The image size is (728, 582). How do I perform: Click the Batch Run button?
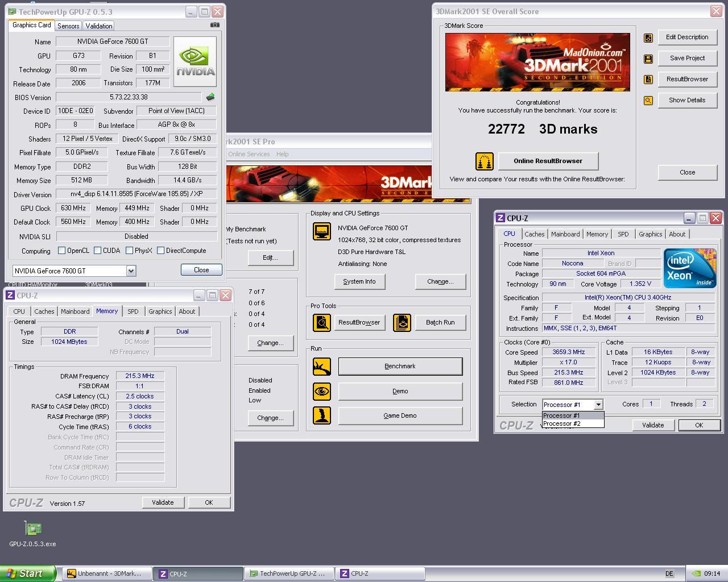(441, 323)
